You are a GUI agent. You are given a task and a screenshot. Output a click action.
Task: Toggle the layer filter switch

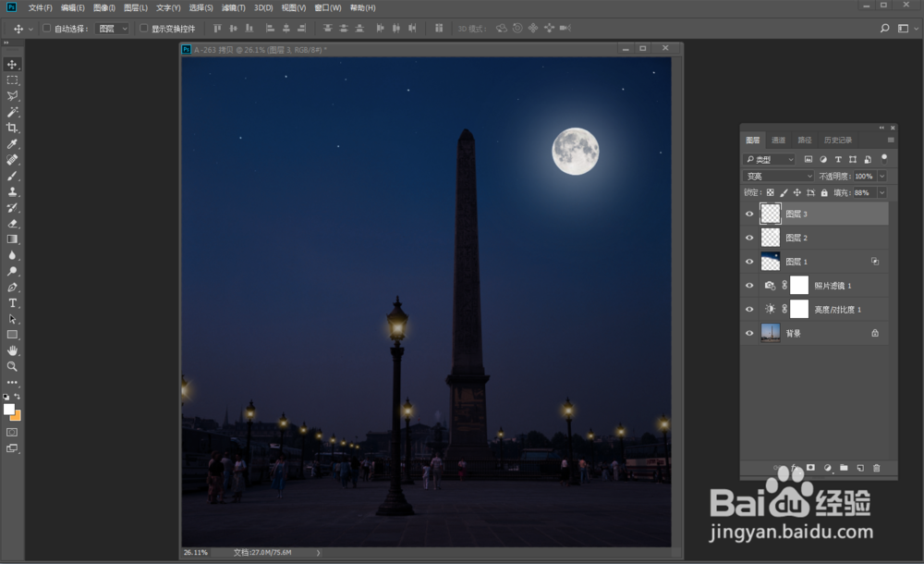[x=884, y=159]
